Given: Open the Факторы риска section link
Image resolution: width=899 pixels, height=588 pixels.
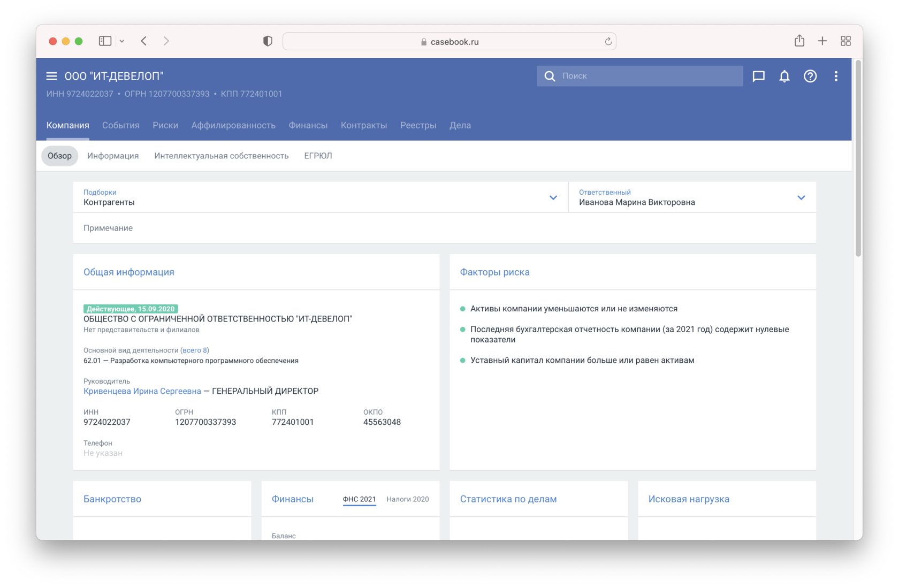Looking at the screenshot, I should click(495, 272).
